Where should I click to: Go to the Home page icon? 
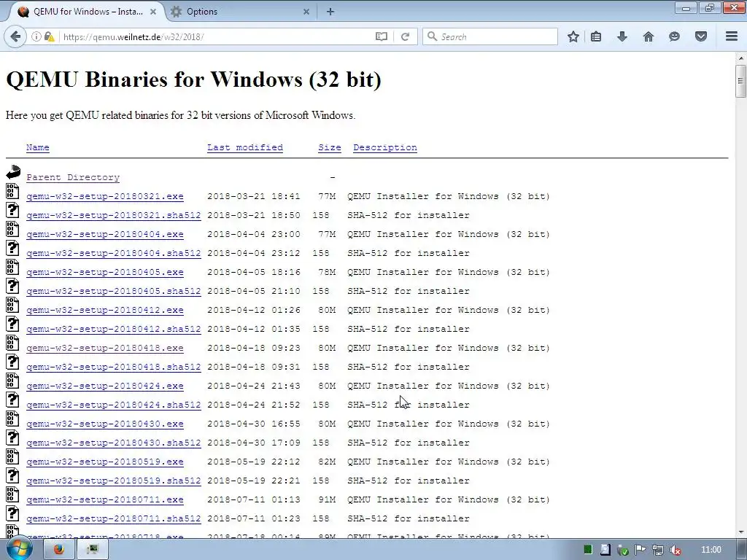click(649, 36)
